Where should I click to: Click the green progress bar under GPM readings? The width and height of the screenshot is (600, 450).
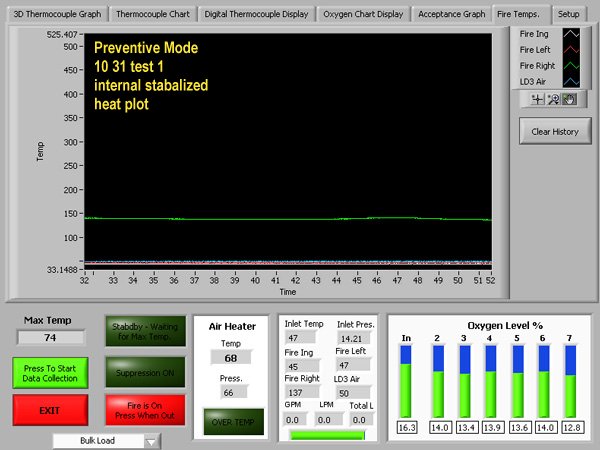coord(328,435)
